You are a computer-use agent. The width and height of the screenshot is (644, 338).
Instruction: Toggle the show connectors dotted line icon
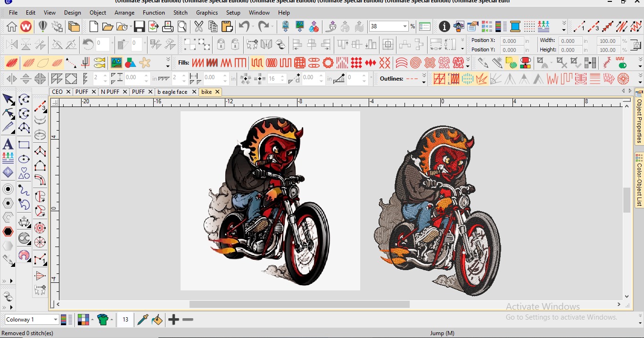tap(71, 62)
